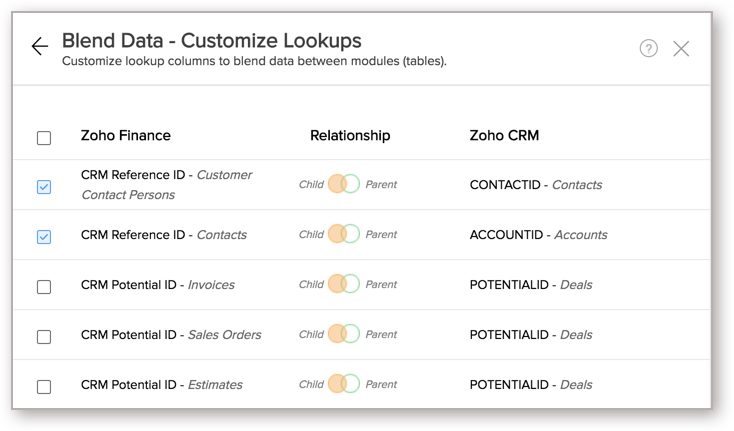Click the Parent label in the Invoices row
The width and height of the screenshot is (734, 431).
pos(381,285)
